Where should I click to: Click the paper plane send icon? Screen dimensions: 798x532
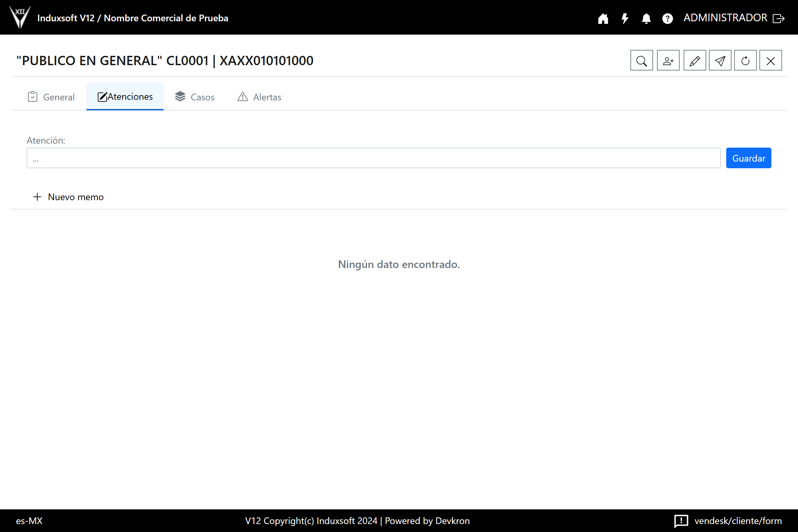[x=720, y=61]
